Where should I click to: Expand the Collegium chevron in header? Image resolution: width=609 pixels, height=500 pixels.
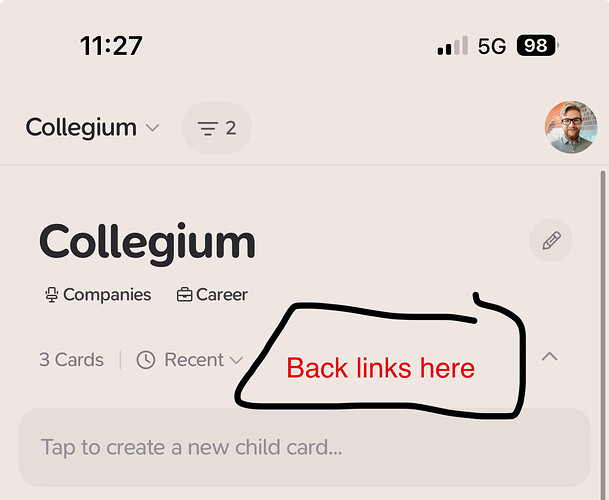[152, 127]
